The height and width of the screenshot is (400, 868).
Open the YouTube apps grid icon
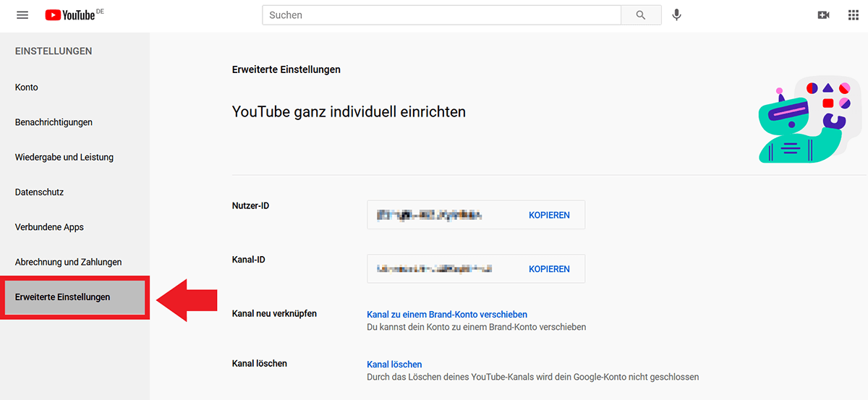click(x=854, y=15)
